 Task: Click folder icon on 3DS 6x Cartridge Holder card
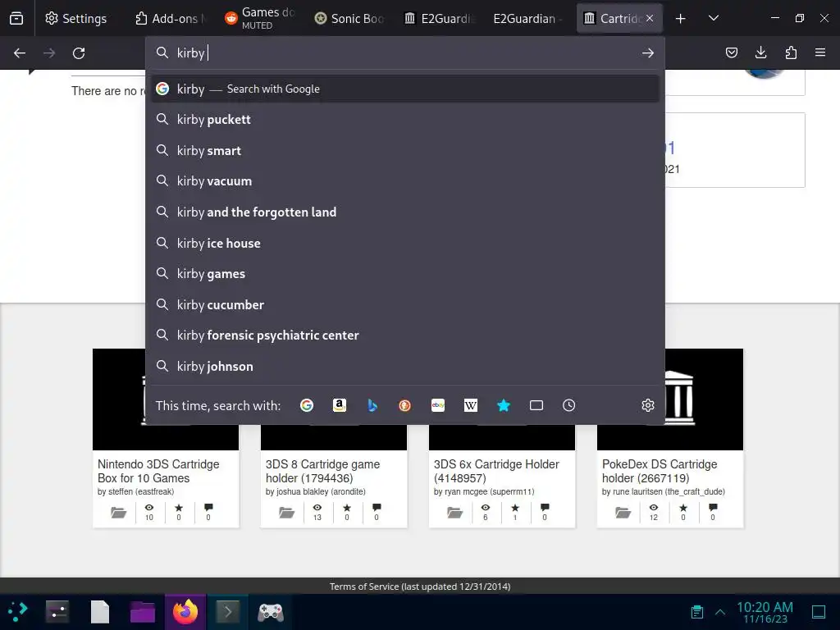(x=454, y=512)
